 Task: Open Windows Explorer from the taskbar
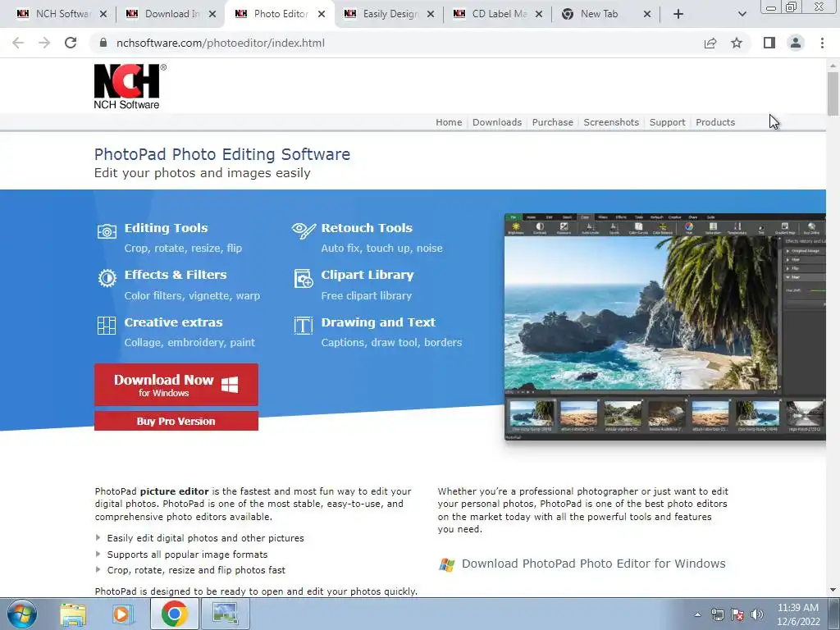coord(73,614)
